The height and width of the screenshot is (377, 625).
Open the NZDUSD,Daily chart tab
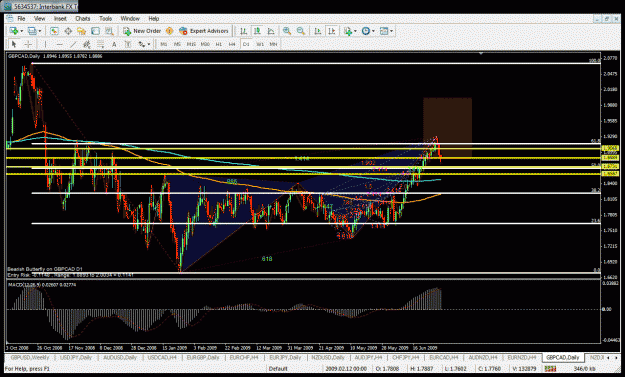[328, 357]
